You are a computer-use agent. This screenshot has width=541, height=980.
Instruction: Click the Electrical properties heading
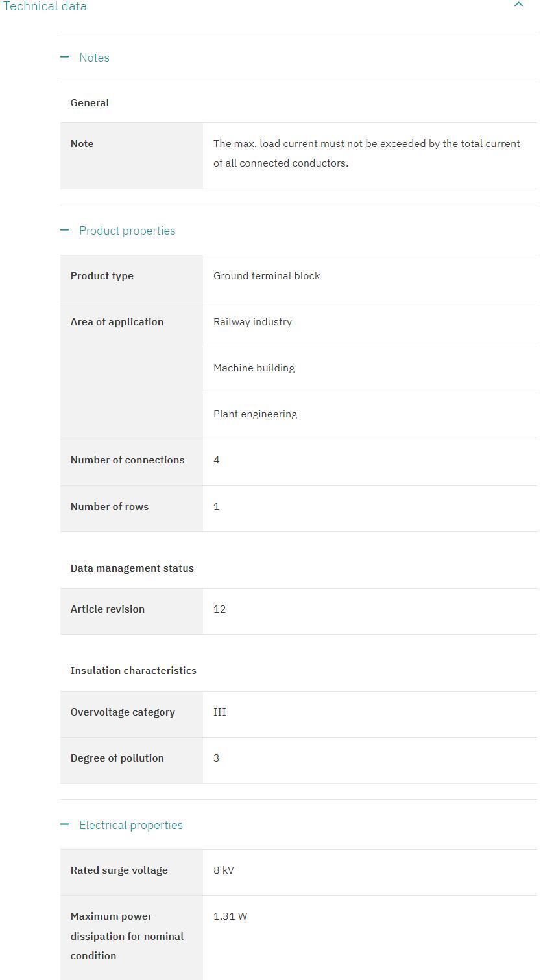131,825
